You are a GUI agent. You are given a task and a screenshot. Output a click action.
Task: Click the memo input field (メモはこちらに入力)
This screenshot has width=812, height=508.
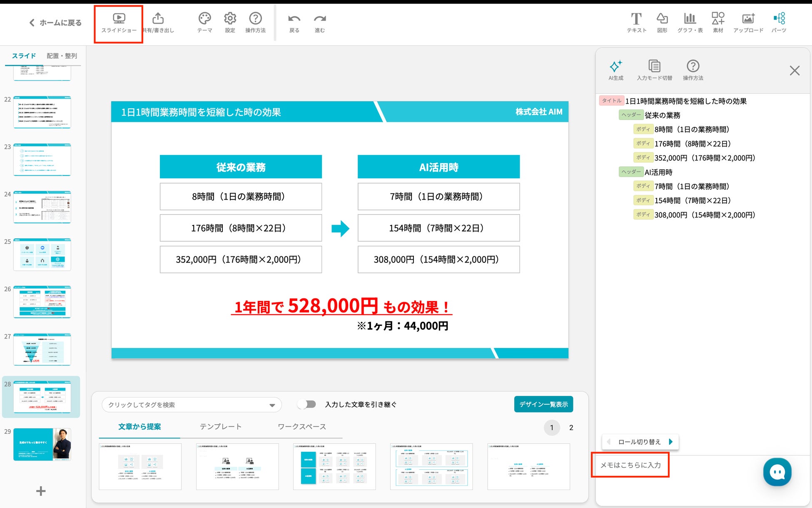[x=630, y=465]
